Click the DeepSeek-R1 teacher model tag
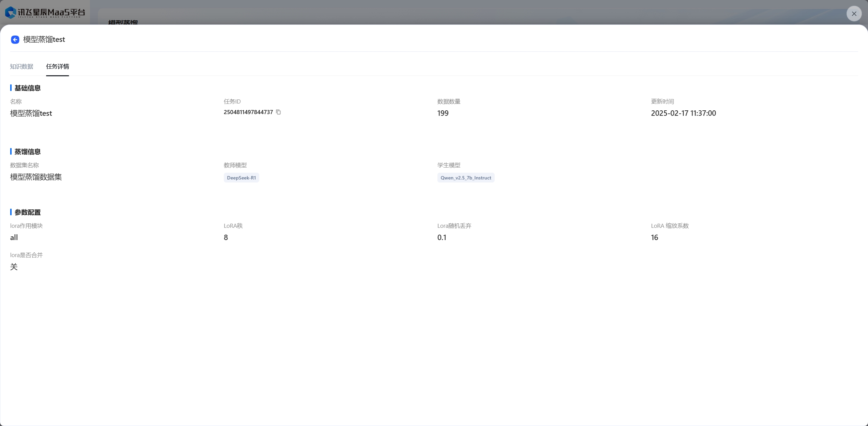This screenshot has width=868, height=426. [x=241, y=178]
